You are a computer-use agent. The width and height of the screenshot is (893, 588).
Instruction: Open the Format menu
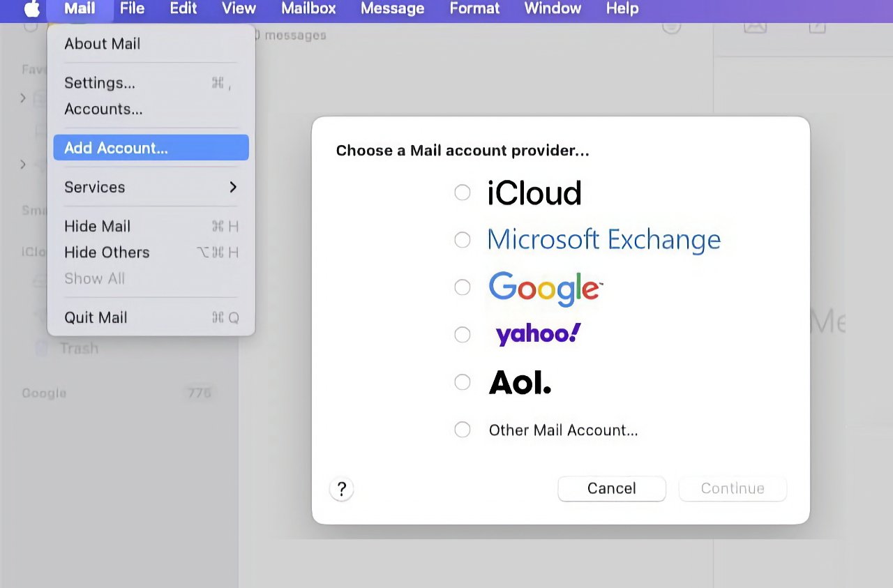pyautogui.click(x=474, y=9)
